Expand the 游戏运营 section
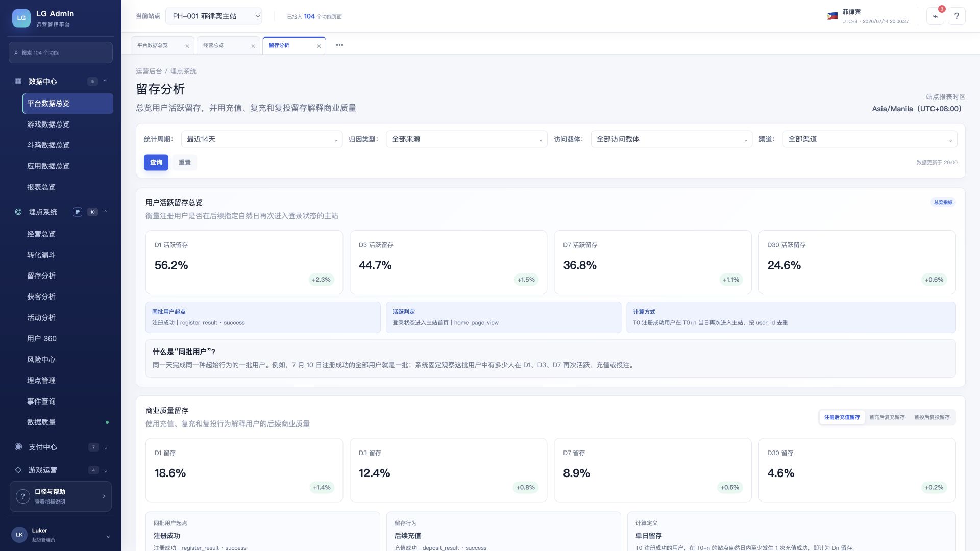 [106, 471]
